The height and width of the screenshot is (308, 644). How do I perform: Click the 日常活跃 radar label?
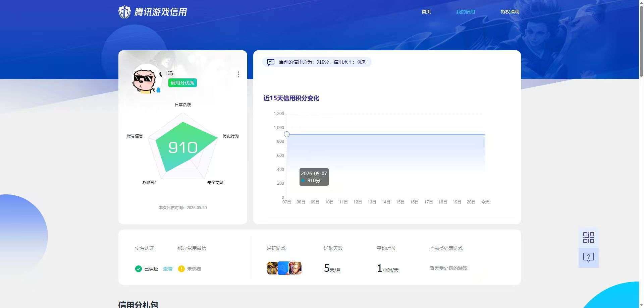pyautogui.click(x=183, y=105)
